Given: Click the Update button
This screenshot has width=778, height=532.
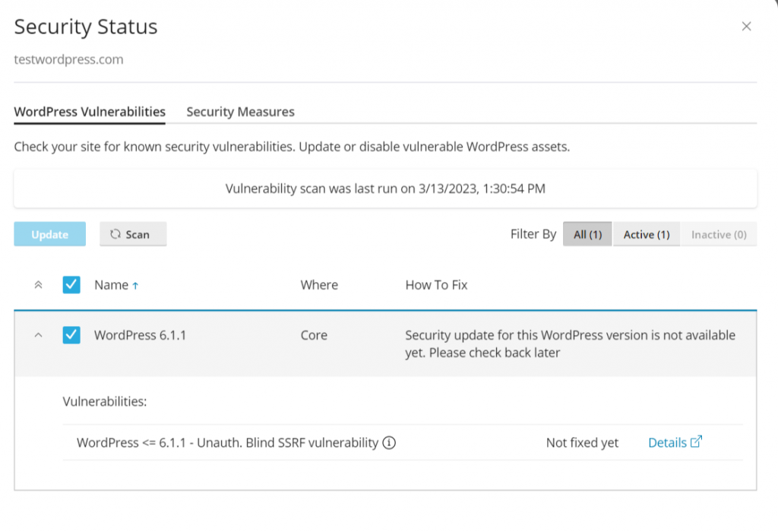Looking at the screenshot, I should click(x=49, y=234).
